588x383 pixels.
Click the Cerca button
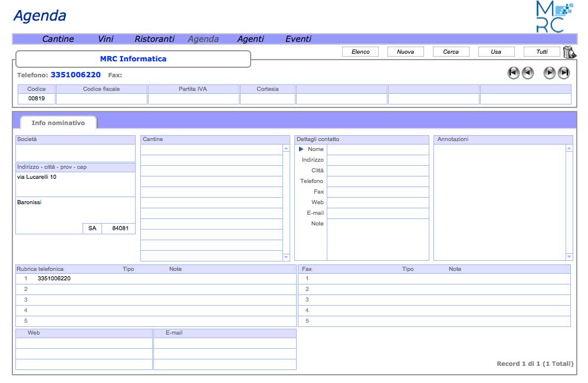pos(451,52)
